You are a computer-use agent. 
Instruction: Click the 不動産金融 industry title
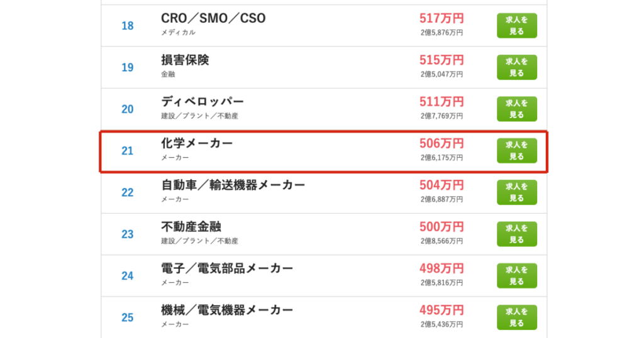[191, 227]
